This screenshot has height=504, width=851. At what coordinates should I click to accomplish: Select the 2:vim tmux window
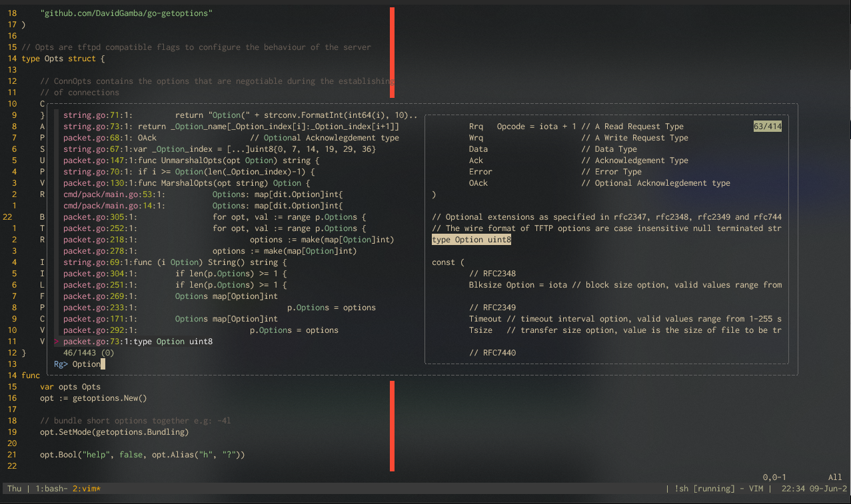87,489
